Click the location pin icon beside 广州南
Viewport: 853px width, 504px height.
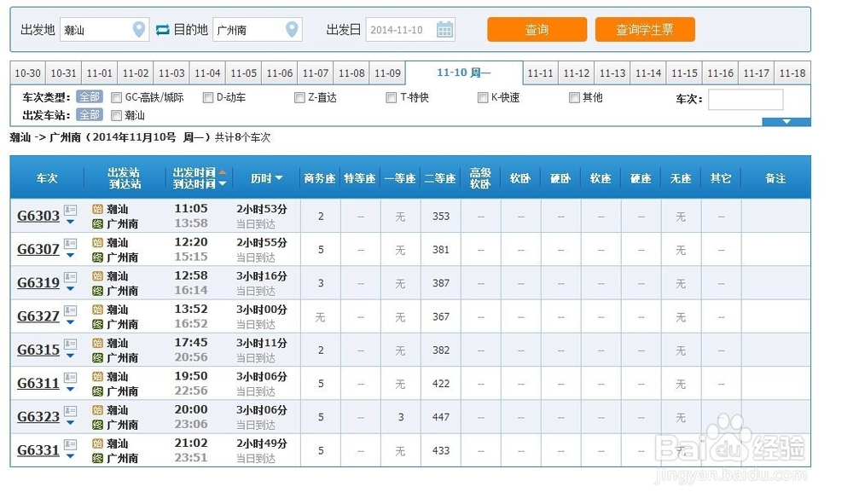tap(293, 28)
